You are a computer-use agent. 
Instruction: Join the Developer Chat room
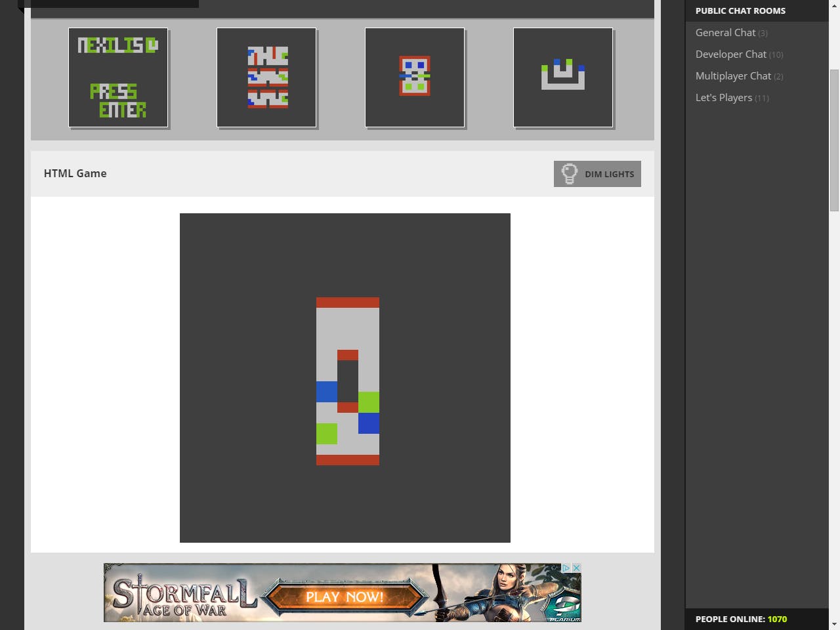[x=730, y=54]
